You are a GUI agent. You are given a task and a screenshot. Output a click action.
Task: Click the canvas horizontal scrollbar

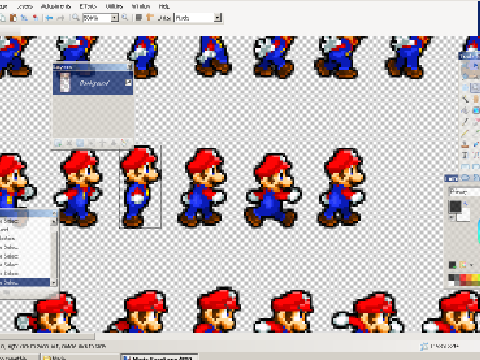click(x=47, y=337)
